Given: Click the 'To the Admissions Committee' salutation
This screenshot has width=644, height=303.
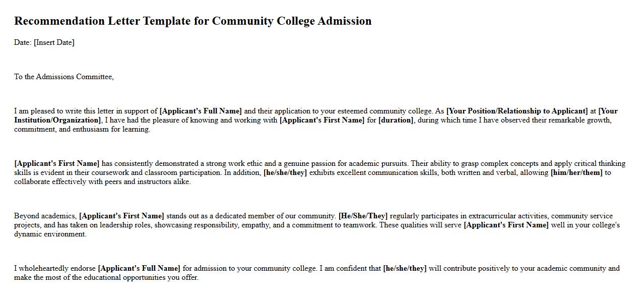Looking at the screenshot, I should [x=63, y=77].
